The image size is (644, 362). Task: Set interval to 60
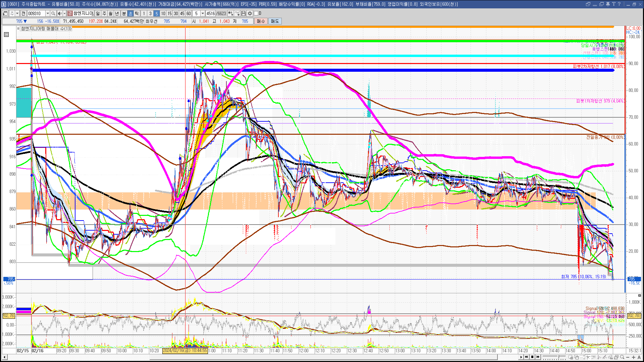pyautogui.click(x=189, y=13)
